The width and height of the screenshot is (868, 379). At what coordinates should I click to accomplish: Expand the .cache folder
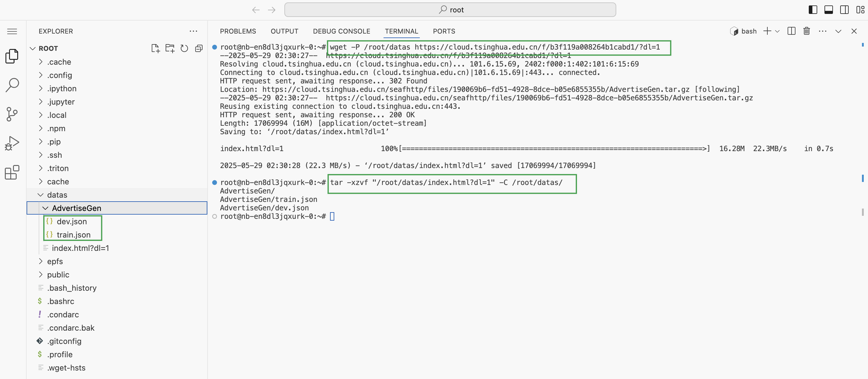click(x=59, y=62)
